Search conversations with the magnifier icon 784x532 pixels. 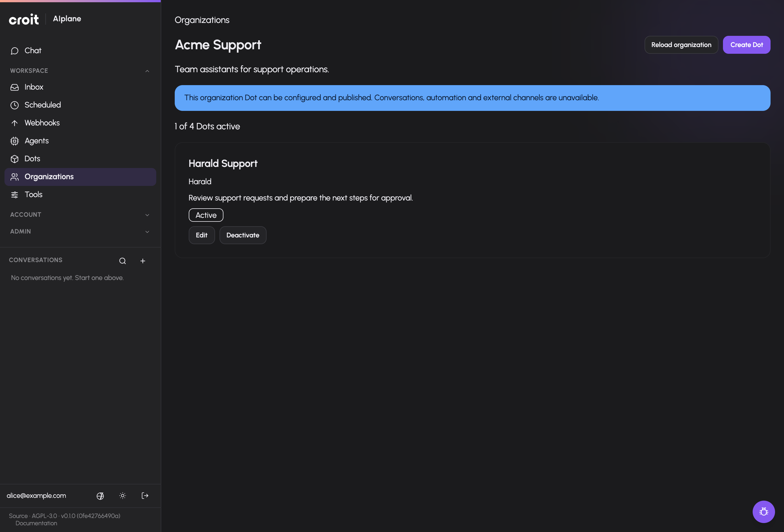click(x=122, y=261)
